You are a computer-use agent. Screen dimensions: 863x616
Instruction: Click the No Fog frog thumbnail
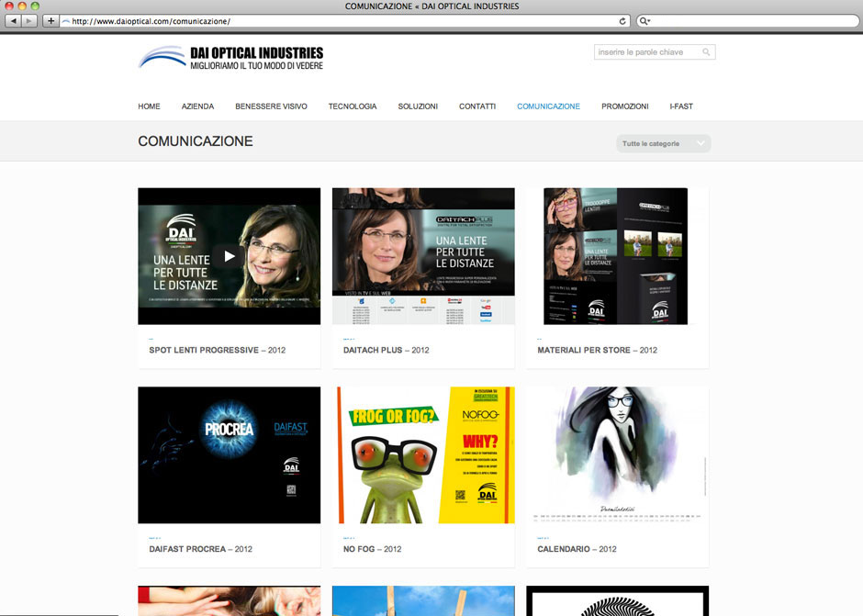click(x=423, y=454)
